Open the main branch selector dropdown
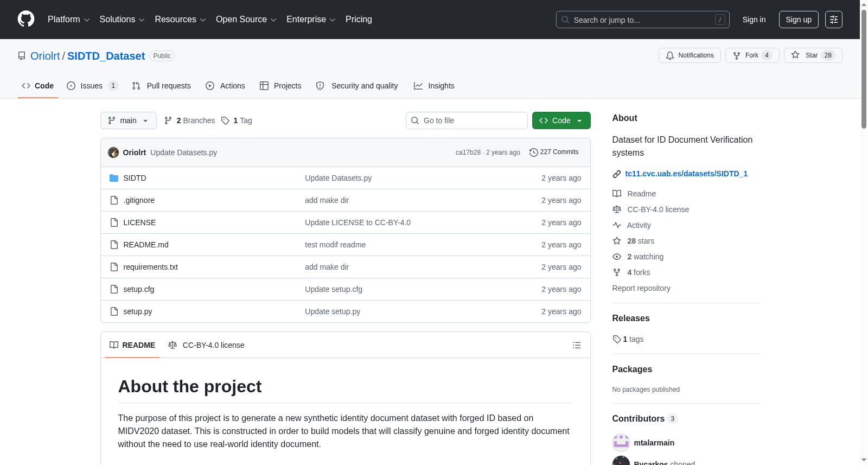This screenshot has height=465, width=868. pos(129,120)
